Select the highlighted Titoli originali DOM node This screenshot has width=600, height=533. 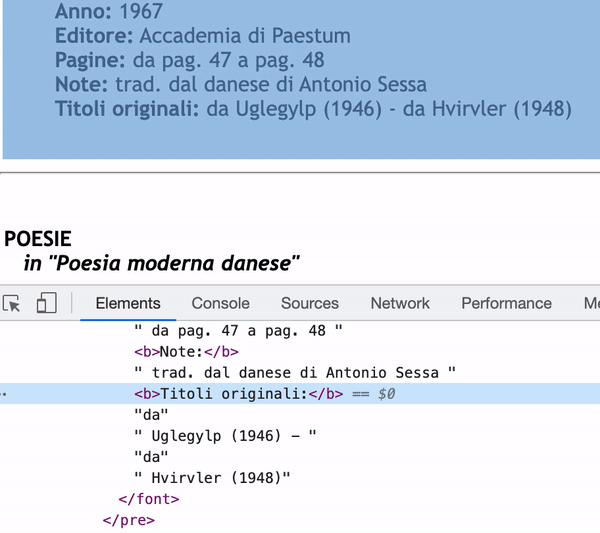(x=300, y=393)
